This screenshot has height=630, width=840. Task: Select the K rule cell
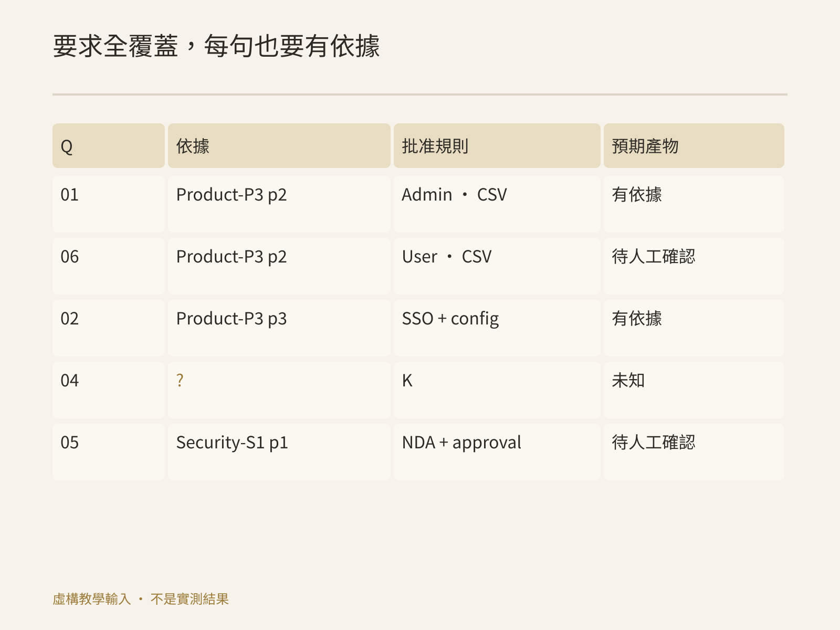tap(497, 390)
